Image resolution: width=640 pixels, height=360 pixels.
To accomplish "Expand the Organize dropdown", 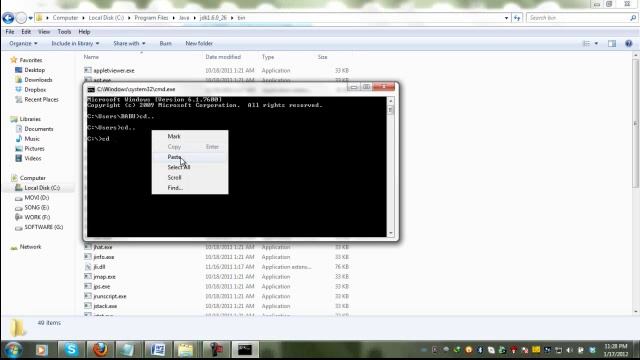I will click(x=23, y=43).
